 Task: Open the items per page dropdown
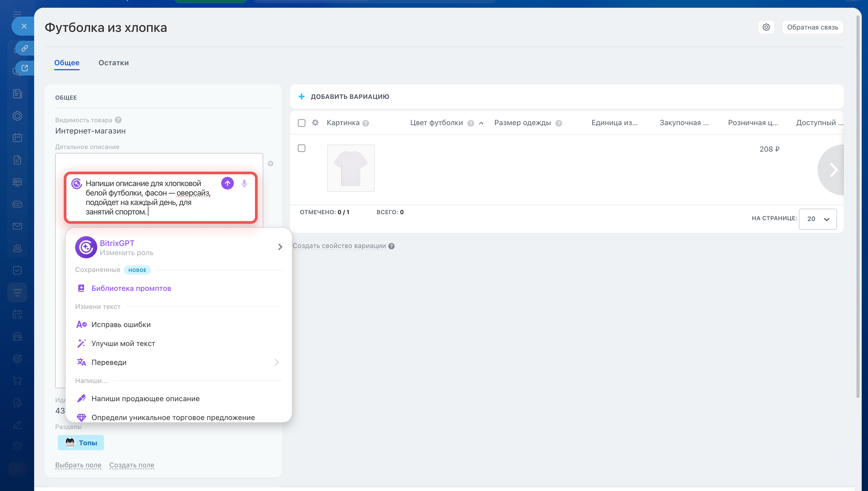tap(817, 219)
